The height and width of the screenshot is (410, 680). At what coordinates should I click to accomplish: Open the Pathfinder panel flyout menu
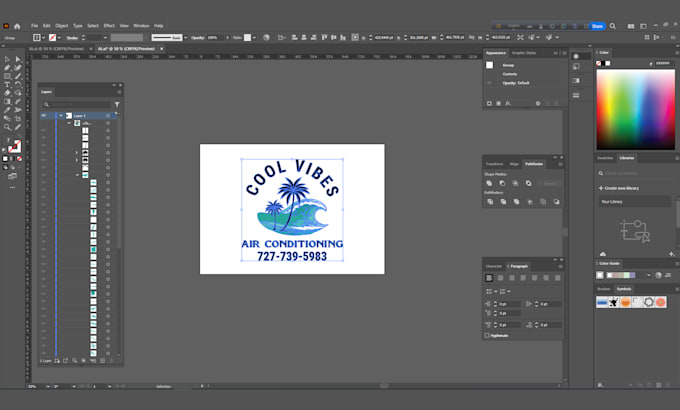coord(560,164)
